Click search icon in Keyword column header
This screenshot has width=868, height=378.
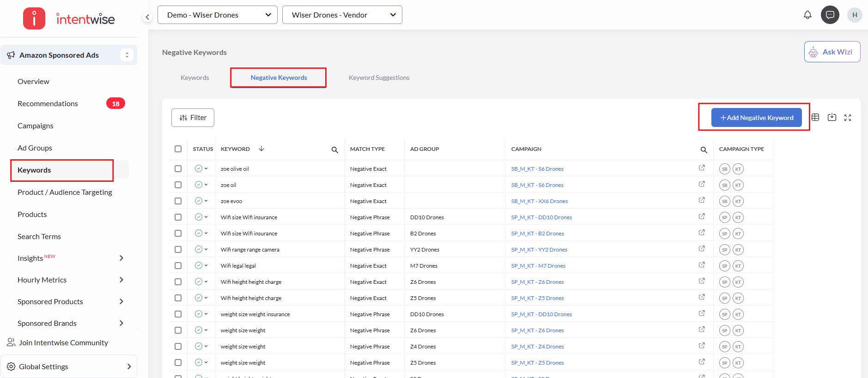pyautogui.click(x=335, y=150)
